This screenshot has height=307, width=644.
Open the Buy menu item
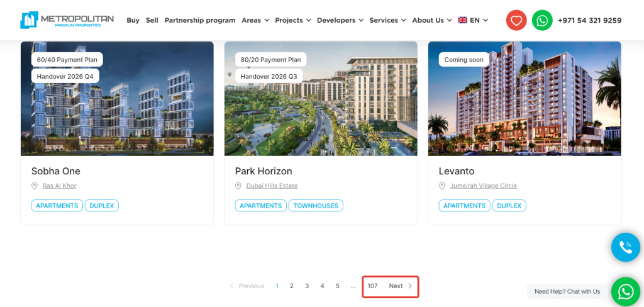133,20
